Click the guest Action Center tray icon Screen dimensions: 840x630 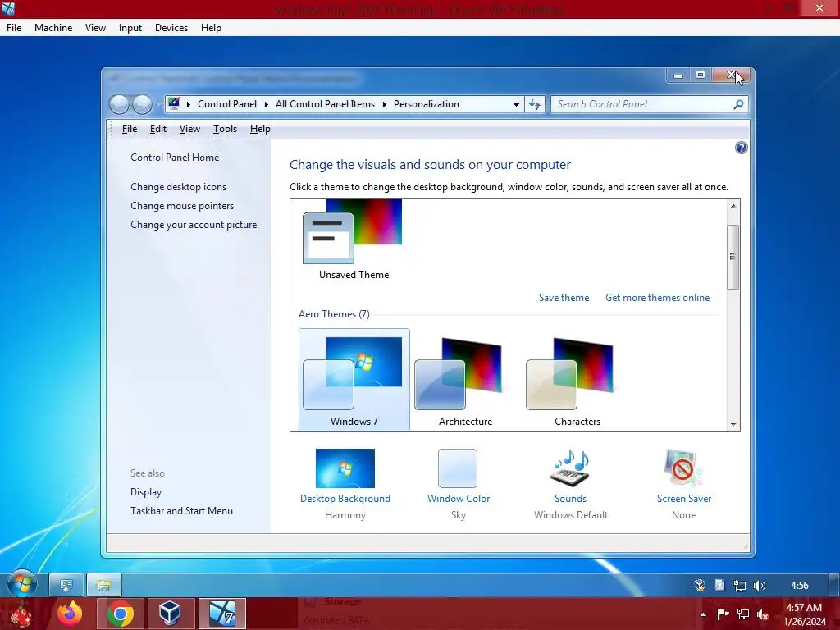click(719, 586)
